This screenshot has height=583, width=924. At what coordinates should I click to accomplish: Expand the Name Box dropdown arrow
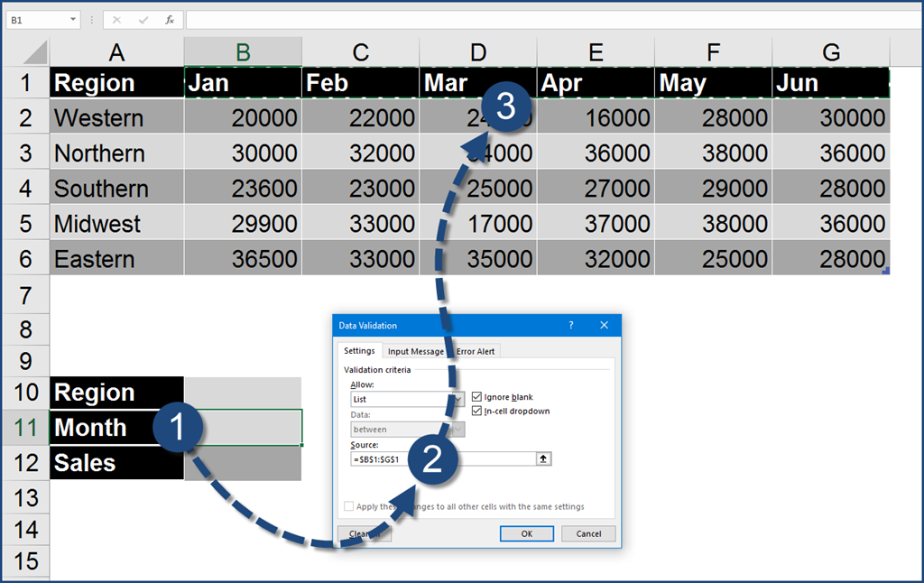[x=72, y=20]
